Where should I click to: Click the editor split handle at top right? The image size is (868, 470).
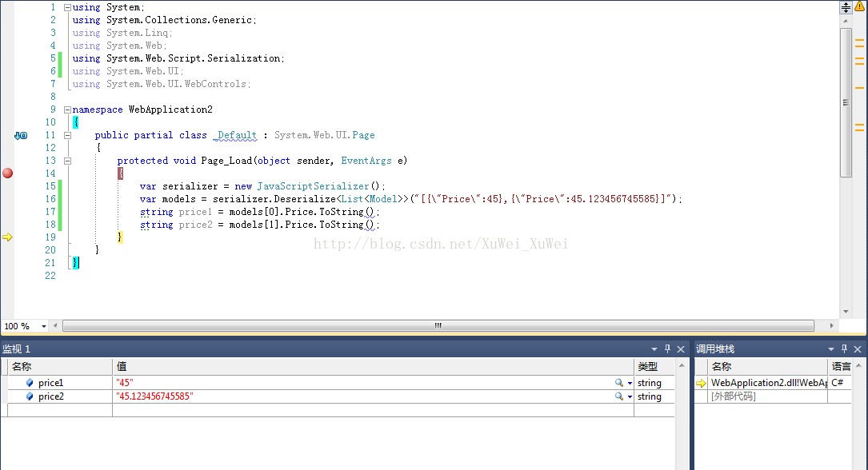click(846, 7)
